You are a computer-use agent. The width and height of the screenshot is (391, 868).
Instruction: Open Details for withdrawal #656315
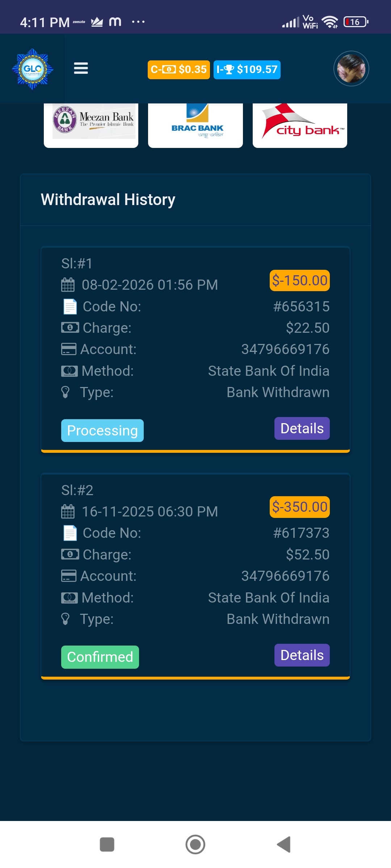click(302, 429)
